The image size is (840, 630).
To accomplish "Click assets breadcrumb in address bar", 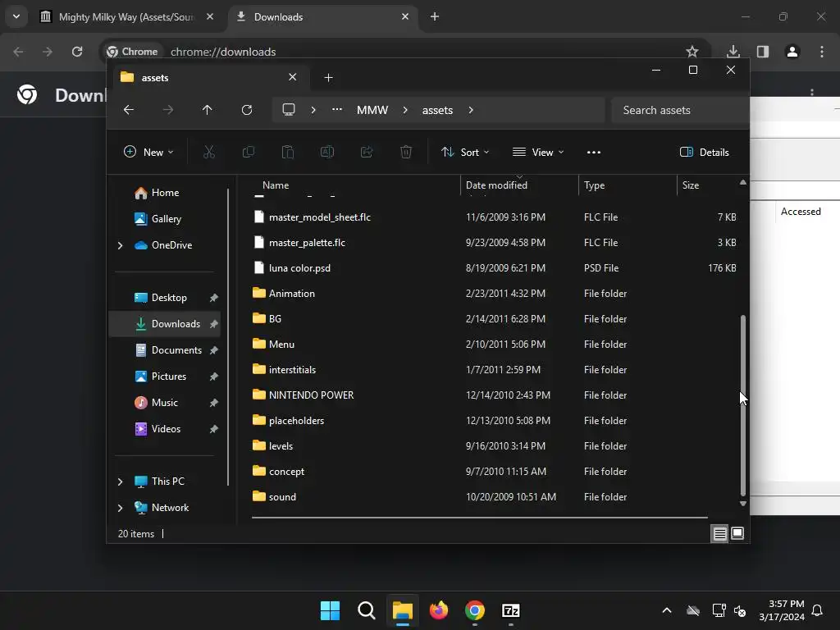I will (x=437, y=110).
